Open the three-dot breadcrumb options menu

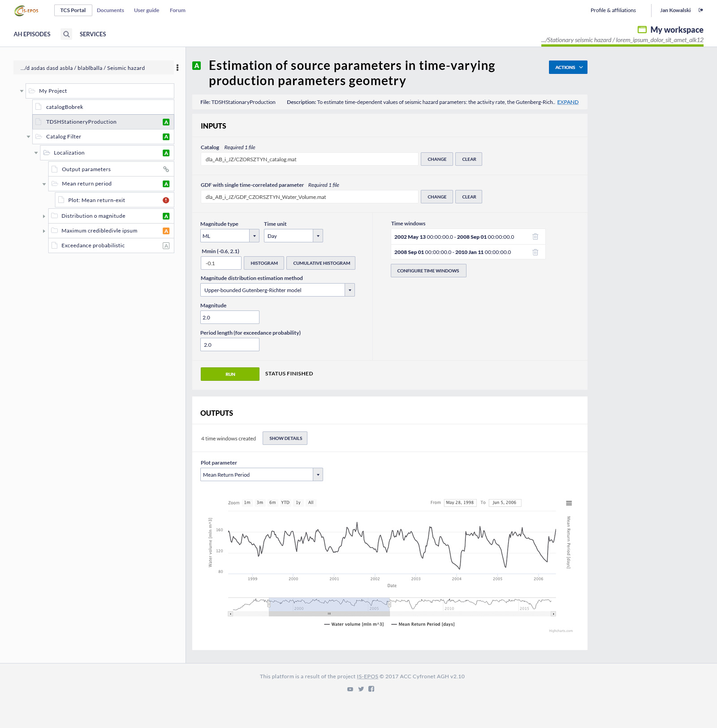[177, 68]
